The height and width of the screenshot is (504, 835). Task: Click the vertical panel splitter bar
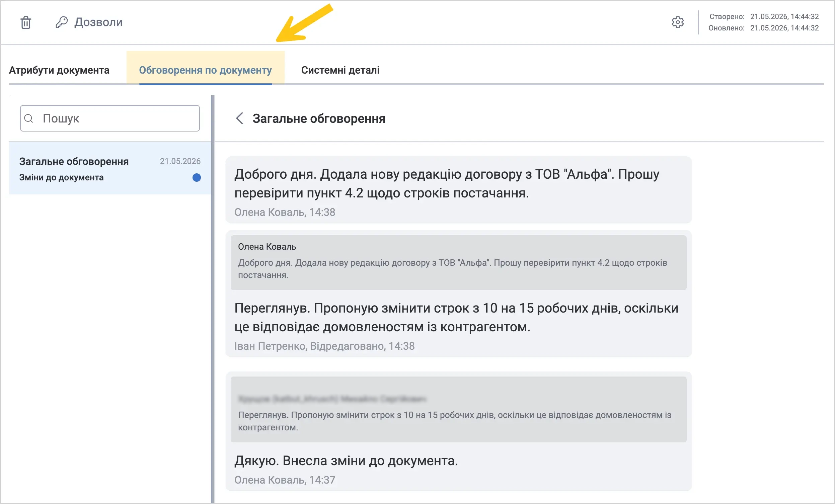click(x=213, y=299)
